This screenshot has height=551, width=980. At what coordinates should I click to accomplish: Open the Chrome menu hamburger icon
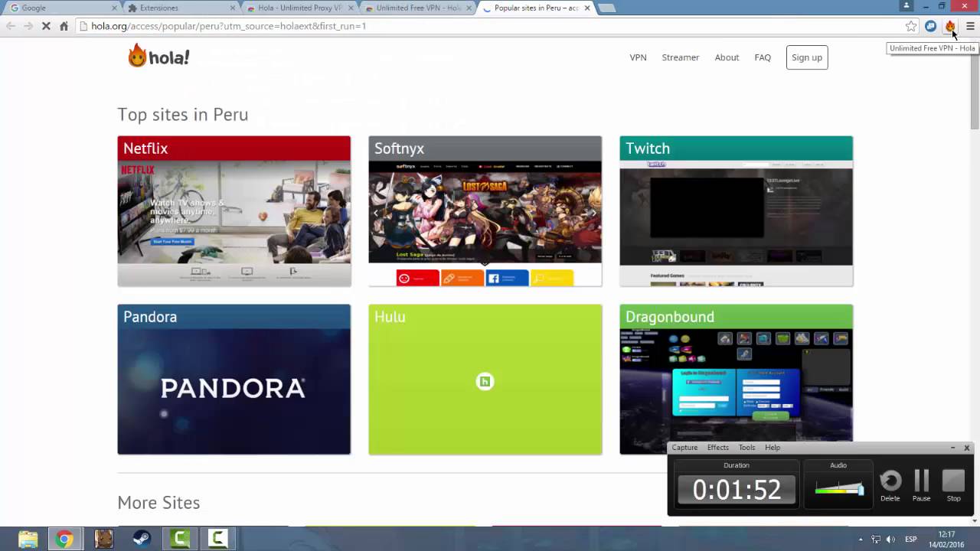[x=970, y=26]
